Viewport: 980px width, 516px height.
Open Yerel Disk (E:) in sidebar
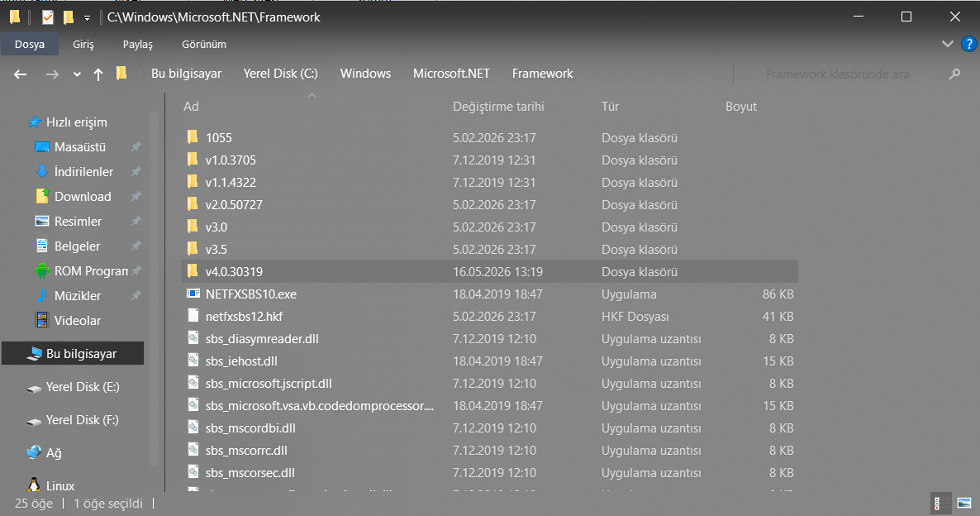pyautogui.click(x=82, y=387)
